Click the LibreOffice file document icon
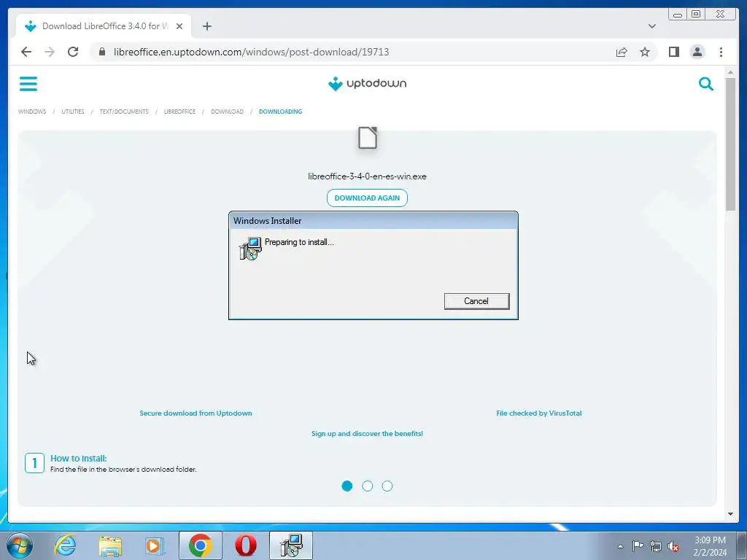Image resolution: width=747 pixels, height=560 pixels. [368, 138]
